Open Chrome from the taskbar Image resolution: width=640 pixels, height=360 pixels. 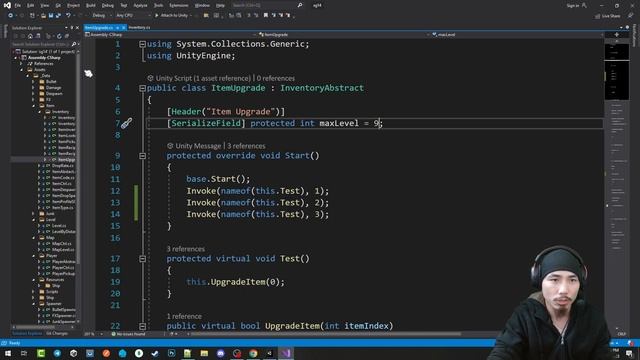tap(253, 353)
